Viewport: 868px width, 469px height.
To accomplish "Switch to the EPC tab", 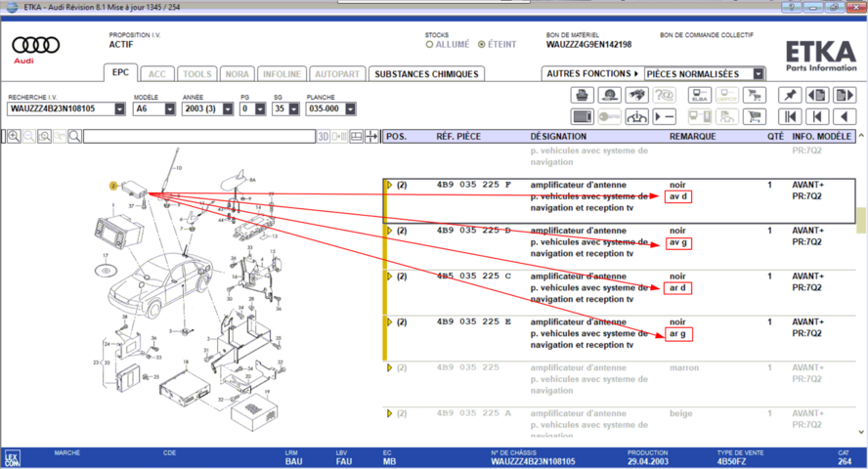I will pos(120,72).
